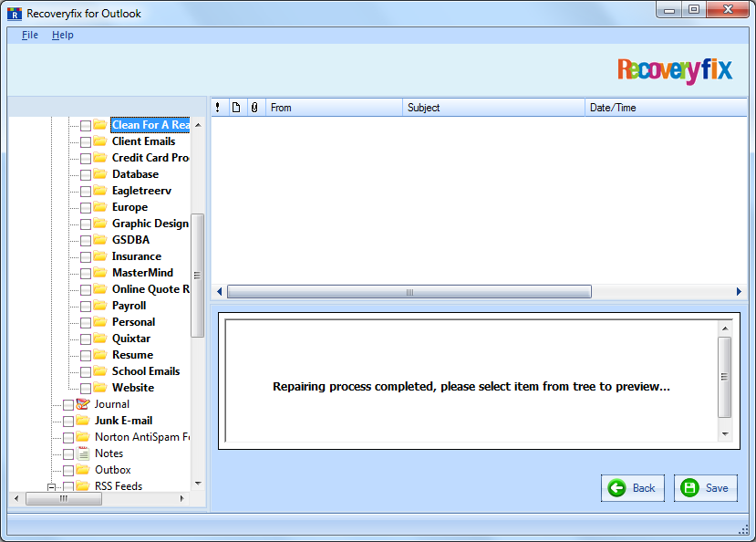Collapse the RSS Feeds tree node
756x542 pixels.
pos(51,487)
